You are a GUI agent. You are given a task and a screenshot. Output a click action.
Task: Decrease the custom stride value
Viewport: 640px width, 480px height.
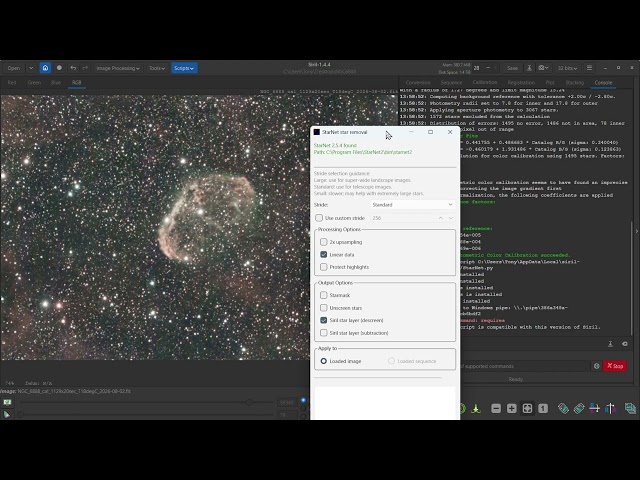(451, 218)
